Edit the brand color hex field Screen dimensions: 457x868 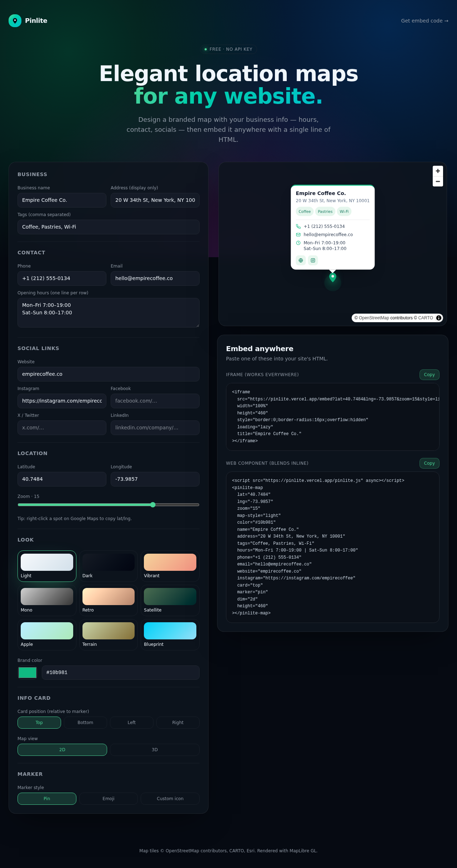tap(121, 673)
